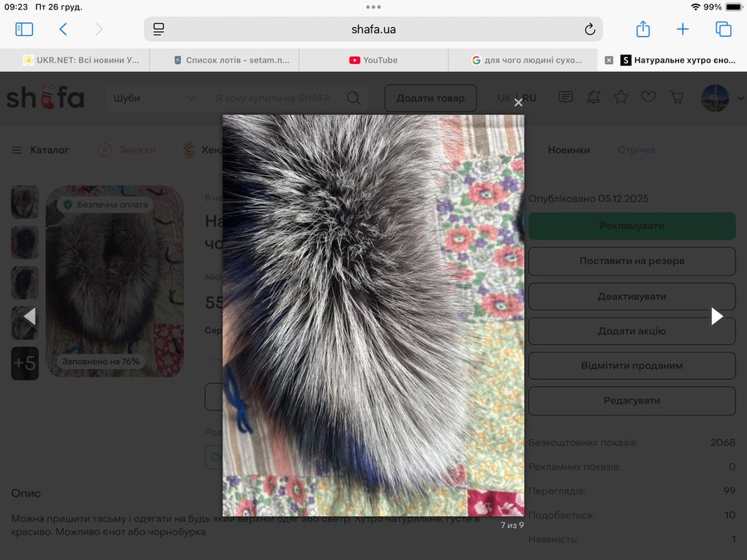This screenshot has height=560, width=747.
Task: Open the Safari share sheet
Action: click(643, 29)
